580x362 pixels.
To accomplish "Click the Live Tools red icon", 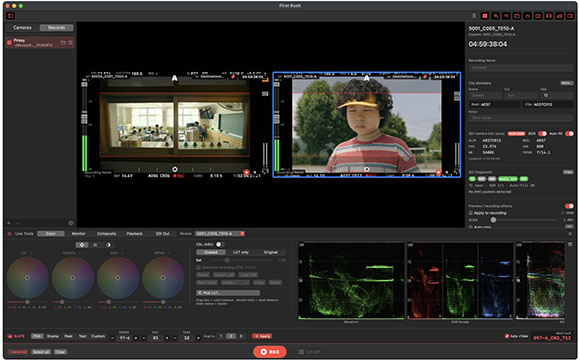I will [10, 234].
